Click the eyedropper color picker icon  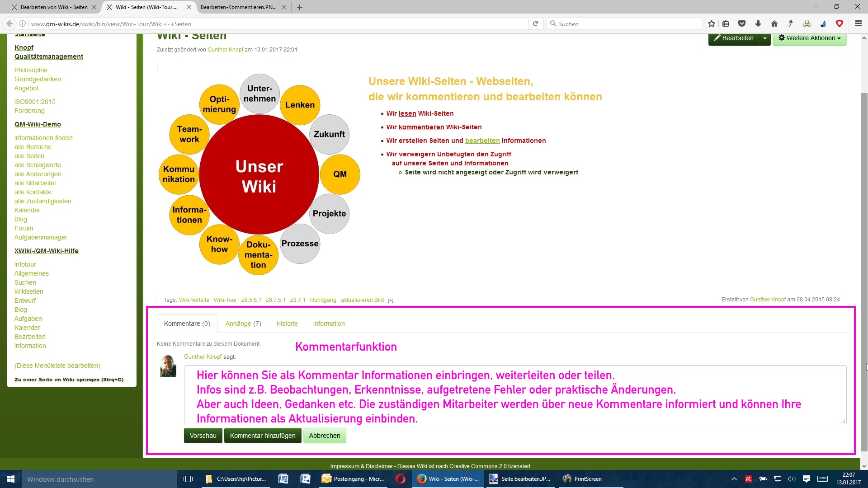[x=791, y=24]
